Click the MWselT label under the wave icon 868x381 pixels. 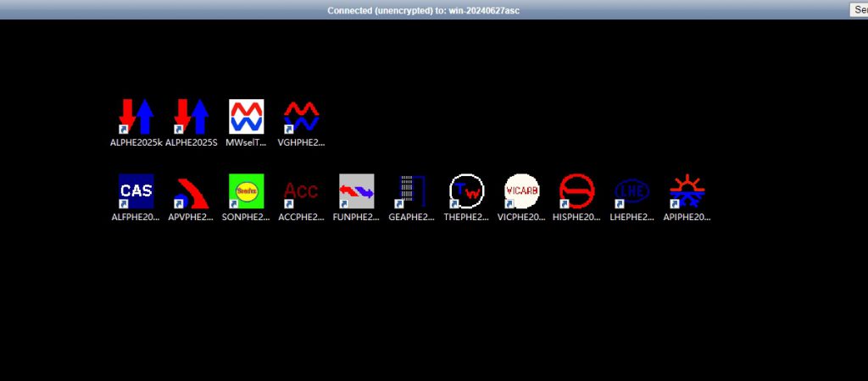pos(246,143)
